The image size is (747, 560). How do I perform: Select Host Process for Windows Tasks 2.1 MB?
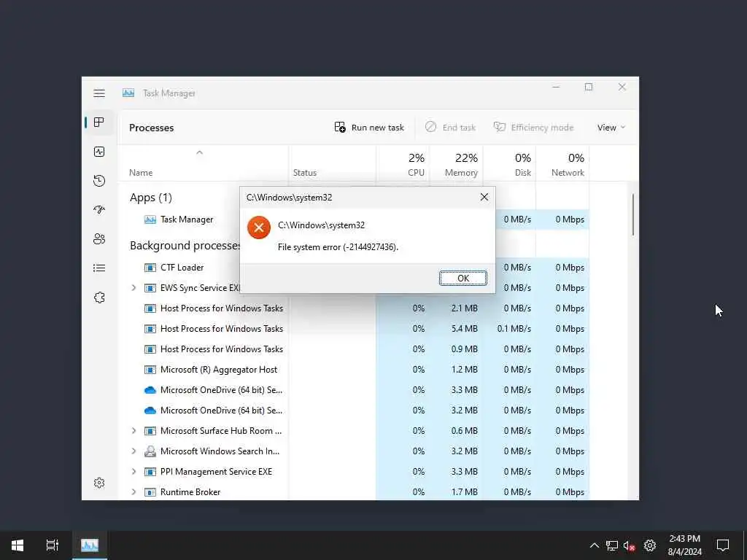pos(354,308)
